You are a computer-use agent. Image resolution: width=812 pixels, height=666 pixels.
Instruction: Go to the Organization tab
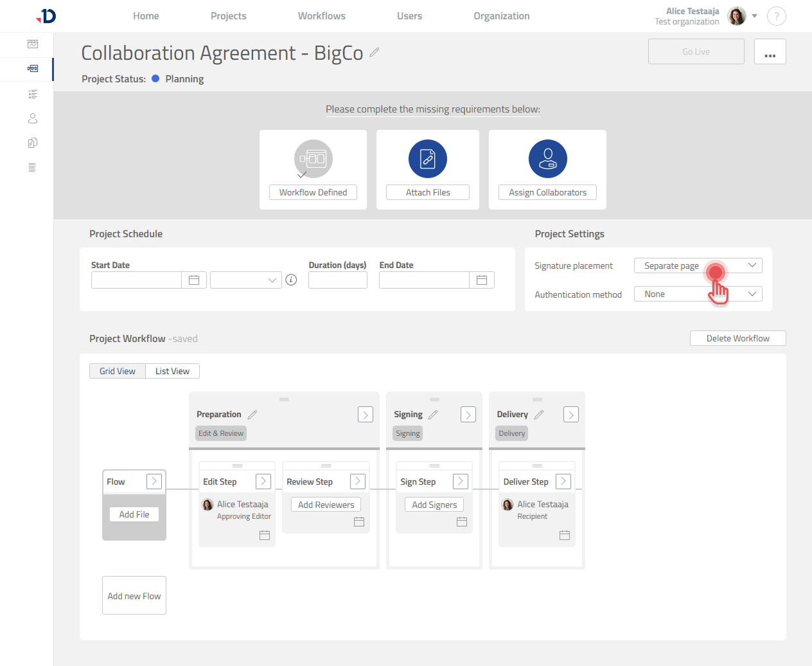coord(501,16)
